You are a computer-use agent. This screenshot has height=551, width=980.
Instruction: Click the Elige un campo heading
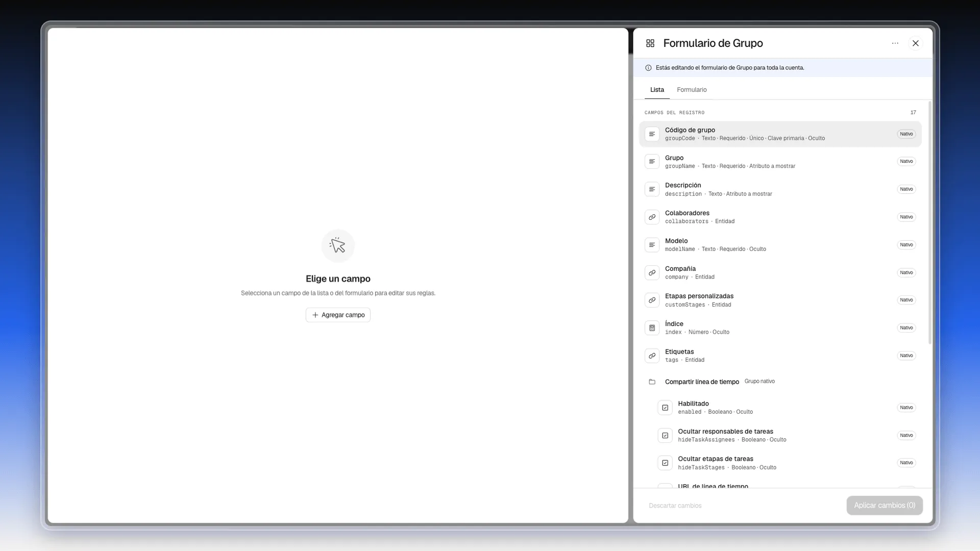pos(338,279)
